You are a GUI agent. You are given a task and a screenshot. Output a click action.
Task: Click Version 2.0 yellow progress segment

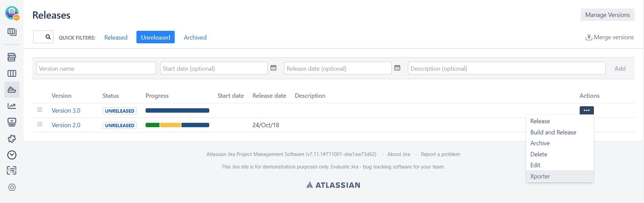[170, 125]
